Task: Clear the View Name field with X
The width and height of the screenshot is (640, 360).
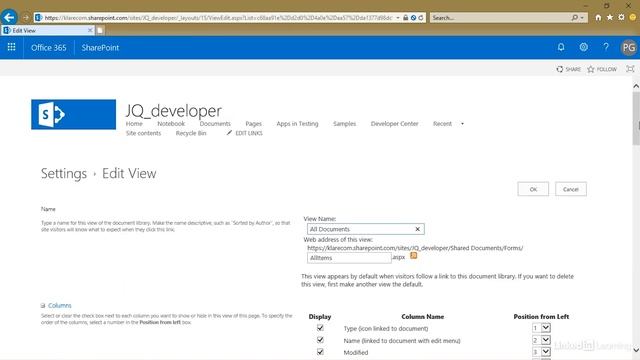Action: [x=418, y=229]
